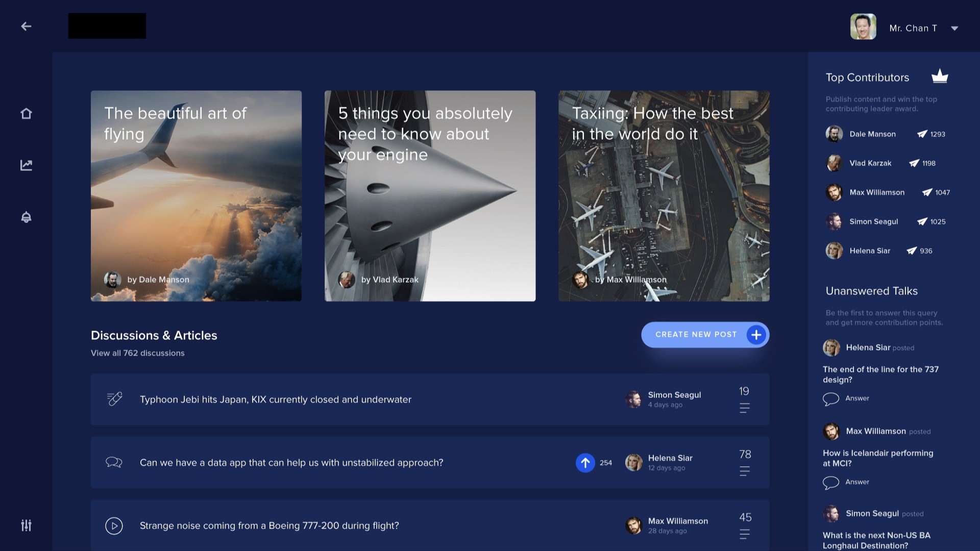This screenshot has height=551, width=980.
Task: Click the crown icon beside Top Contributors
Action: pos(939,77)
